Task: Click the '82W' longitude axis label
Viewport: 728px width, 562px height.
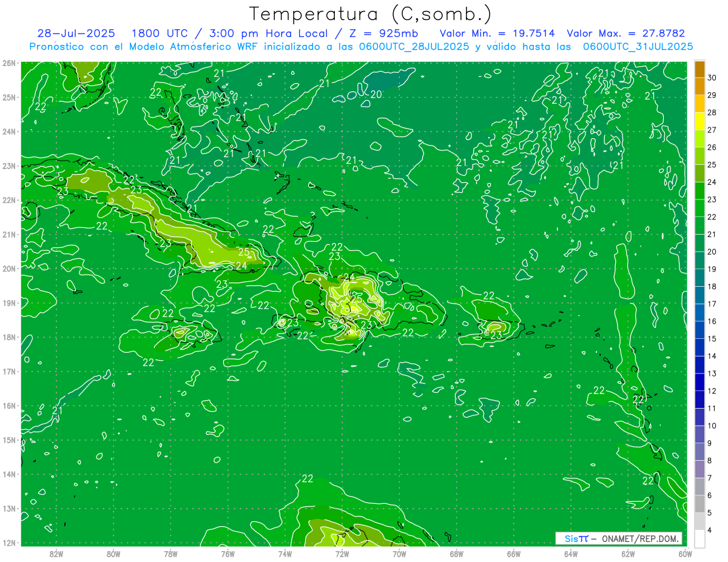Action: 56,553
